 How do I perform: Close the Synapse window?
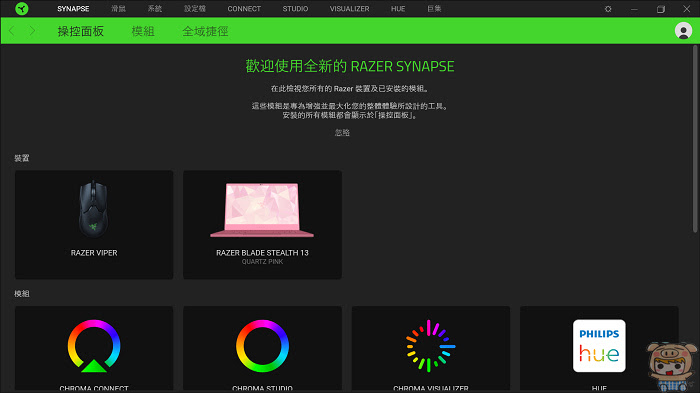(687, 9)
